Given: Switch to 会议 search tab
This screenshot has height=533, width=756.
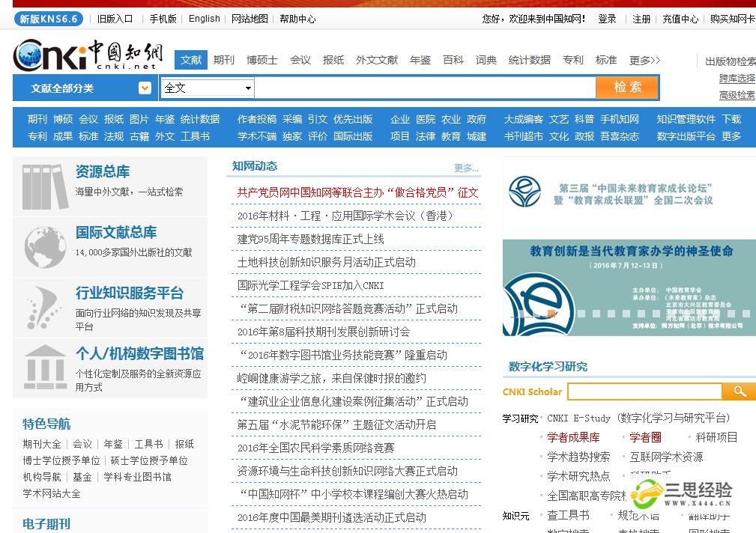Looking at the screenshot, I should [x=300, y=60].
